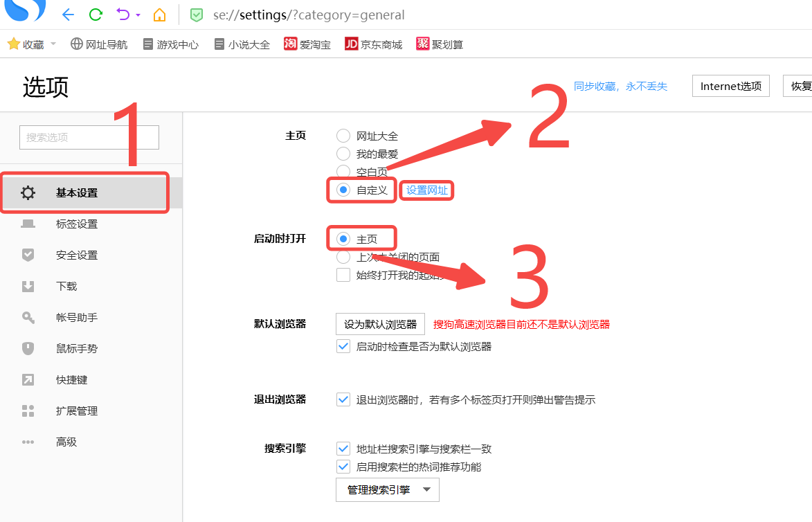
Task: Open the 京东商城 bookmark
Action: pos(373,44)
